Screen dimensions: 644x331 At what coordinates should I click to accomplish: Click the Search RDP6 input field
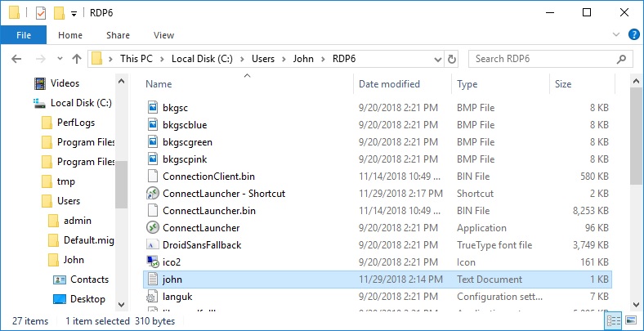coord(543,59)
